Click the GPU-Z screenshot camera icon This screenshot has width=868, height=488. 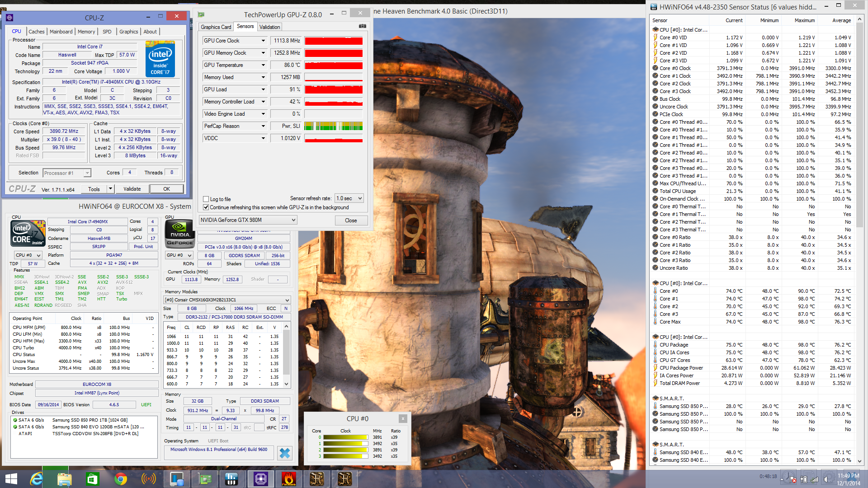point(363,27)
